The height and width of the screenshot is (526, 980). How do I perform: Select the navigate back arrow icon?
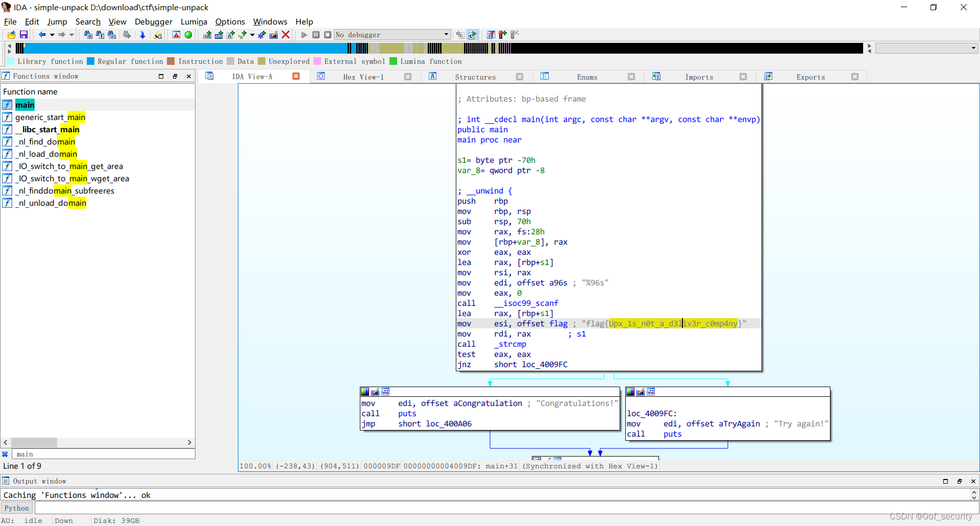point(42,34)
